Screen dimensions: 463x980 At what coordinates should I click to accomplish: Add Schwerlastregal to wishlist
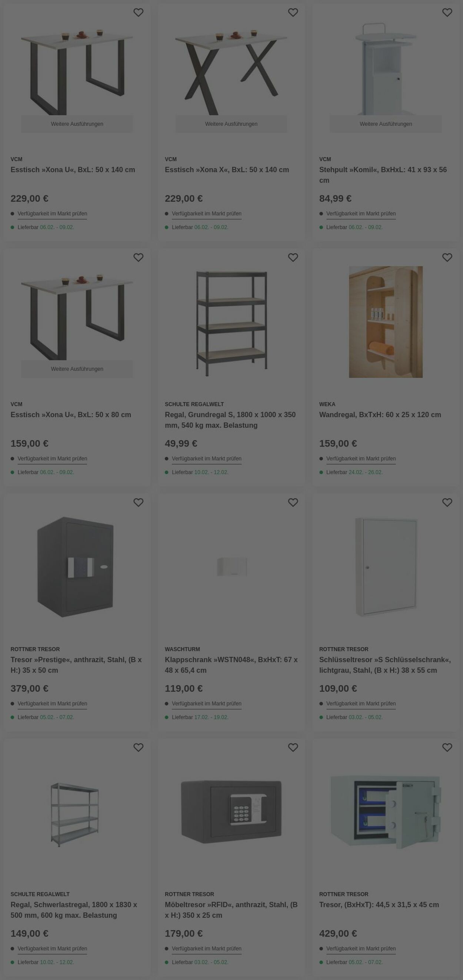(138, 748)
